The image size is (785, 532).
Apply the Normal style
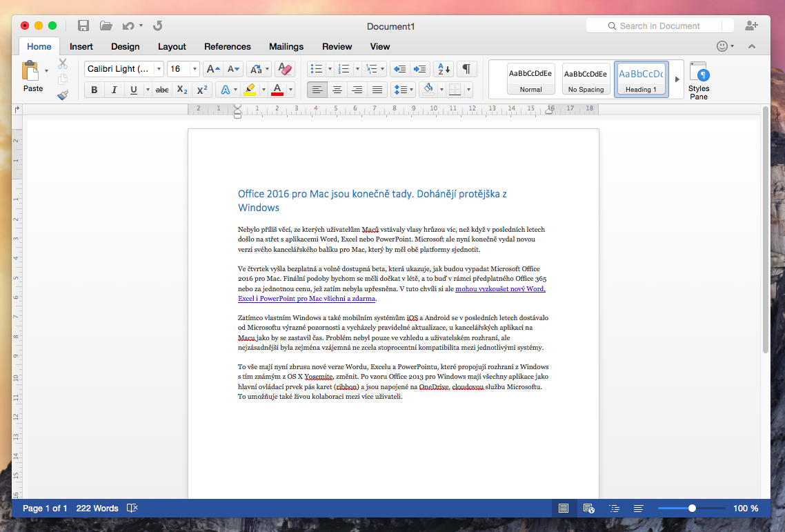click(530, 79)
